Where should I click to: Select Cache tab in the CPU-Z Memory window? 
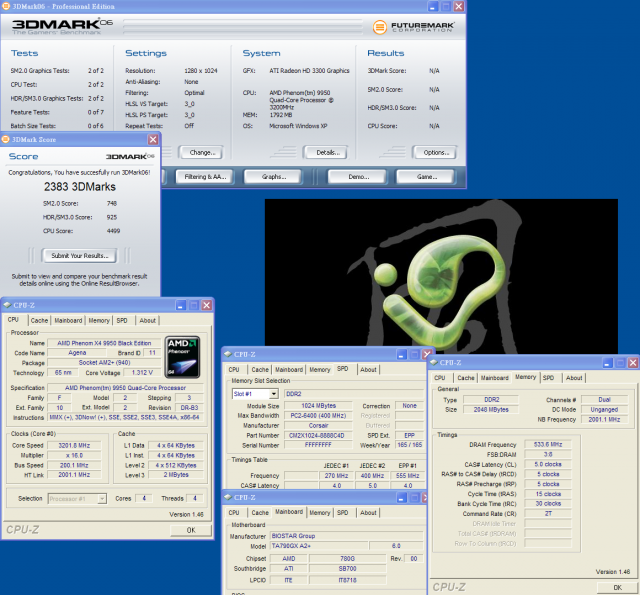466,378
